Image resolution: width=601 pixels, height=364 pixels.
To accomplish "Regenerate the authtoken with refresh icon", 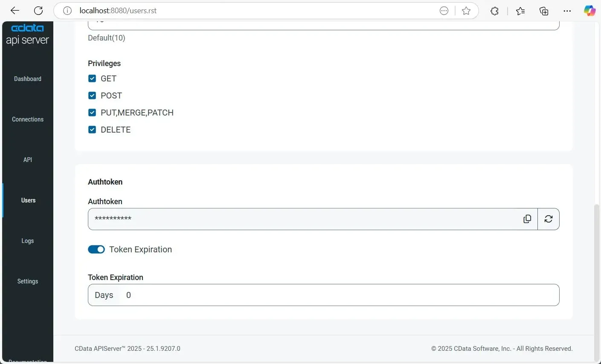I will point(549,219).
